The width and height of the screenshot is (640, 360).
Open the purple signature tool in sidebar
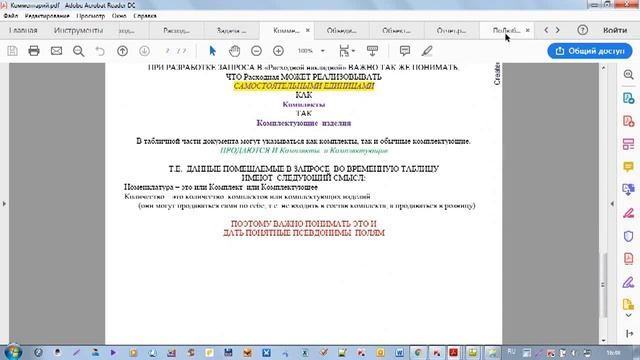pyautogui.click(x=629, y=282)
